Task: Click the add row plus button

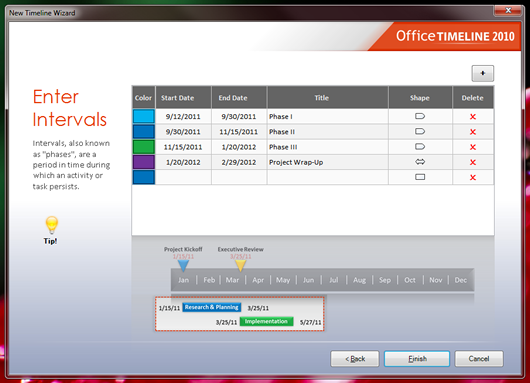Action: coord(483,73)
